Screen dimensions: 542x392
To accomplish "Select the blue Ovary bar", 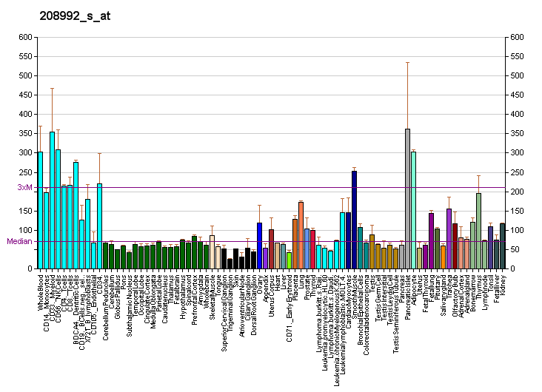I will [x=259, y=245].
